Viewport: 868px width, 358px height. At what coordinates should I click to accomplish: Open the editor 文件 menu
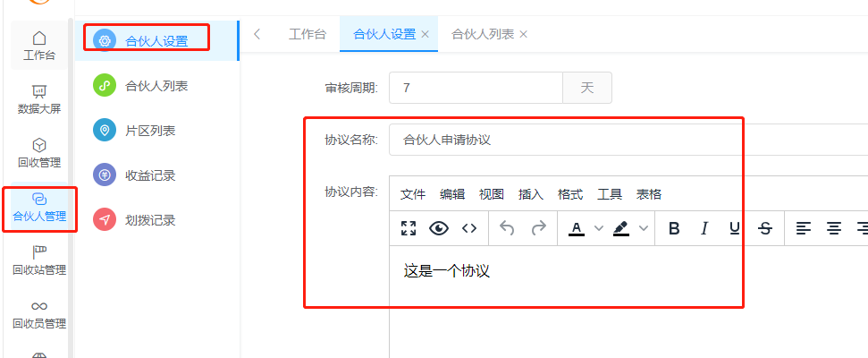pos(413,194)
